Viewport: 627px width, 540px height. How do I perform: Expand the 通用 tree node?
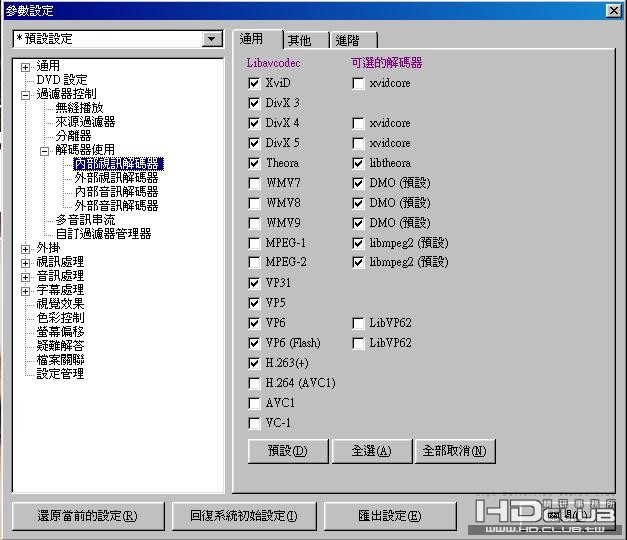tap(26, 67)
